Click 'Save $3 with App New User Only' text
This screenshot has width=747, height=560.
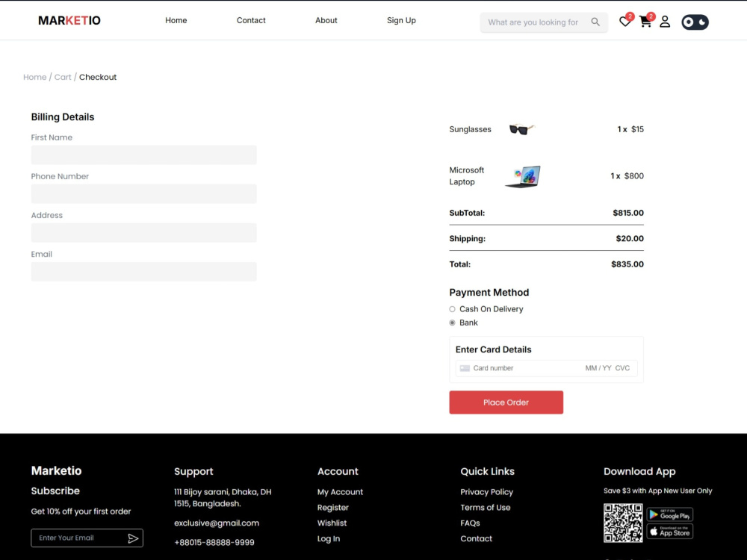[x=657, y=491]
